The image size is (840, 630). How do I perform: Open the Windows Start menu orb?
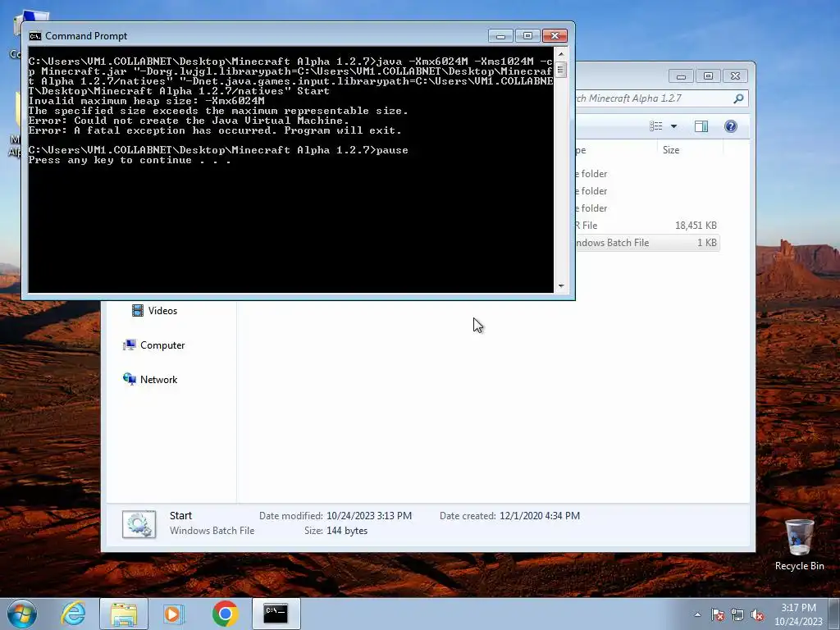tap(22, 614)
